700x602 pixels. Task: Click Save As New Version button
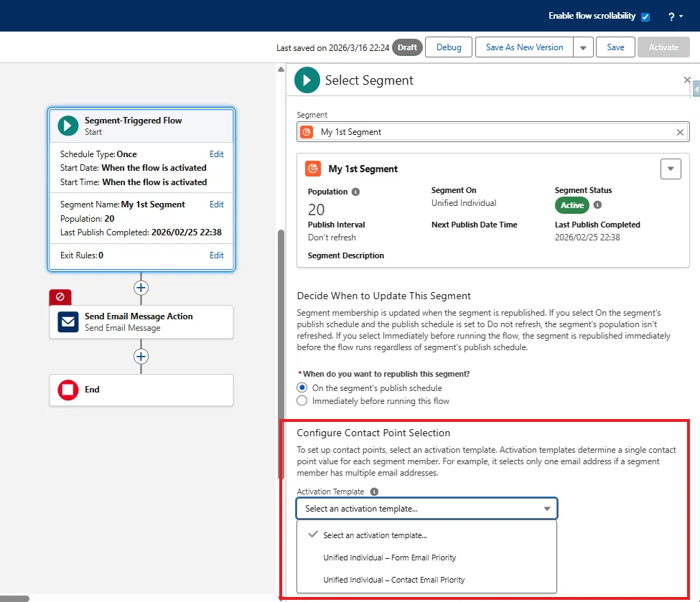[525, 47]
